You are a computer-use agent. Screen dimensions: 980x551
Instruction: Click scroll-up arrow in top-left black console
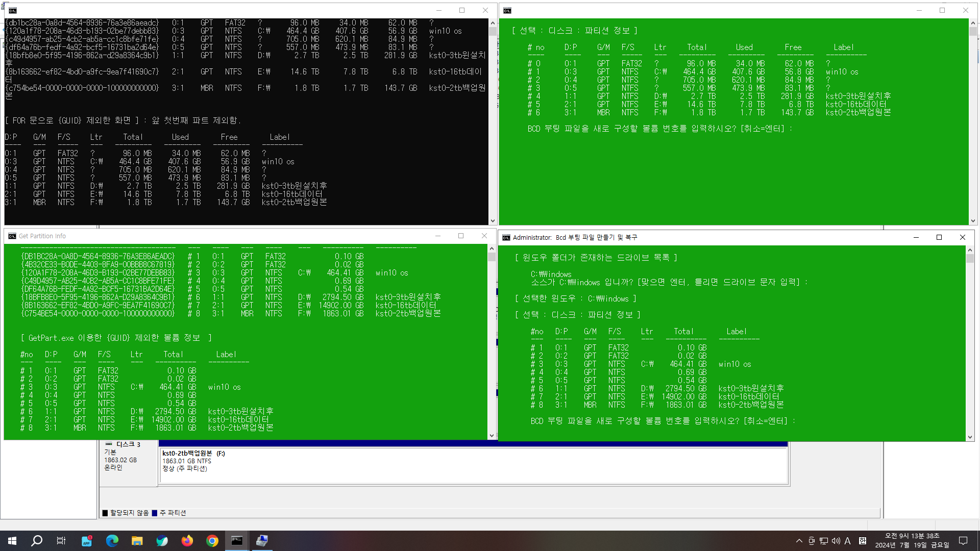pyautogui.click(x=493, y=23)
